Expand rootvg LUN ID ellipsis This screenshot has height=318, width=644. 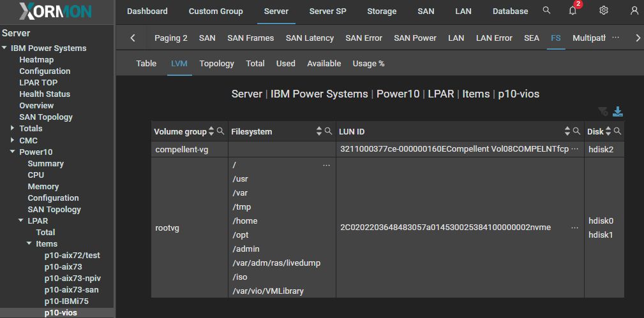click(x=575, y=228)
